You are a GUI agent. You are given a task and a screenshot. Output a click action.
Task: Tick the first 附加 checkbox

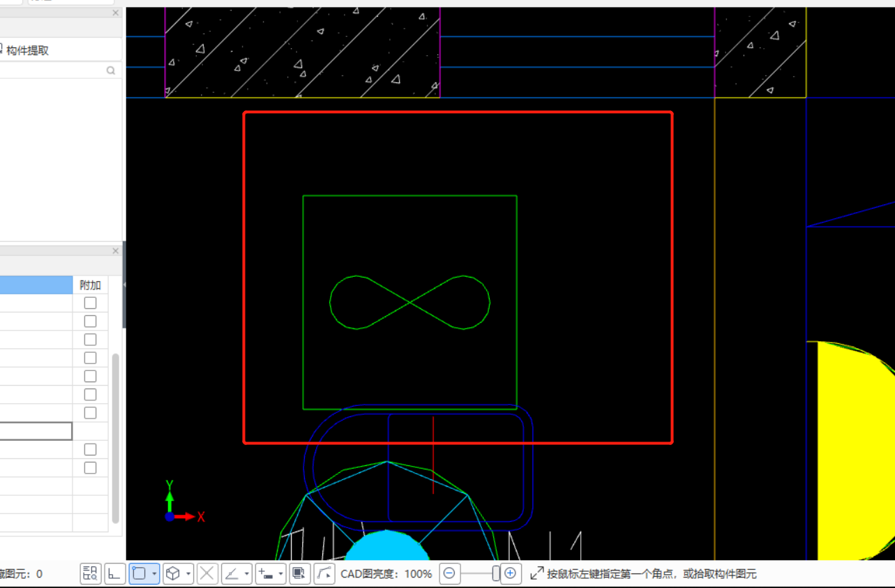(x=90, y=303)
